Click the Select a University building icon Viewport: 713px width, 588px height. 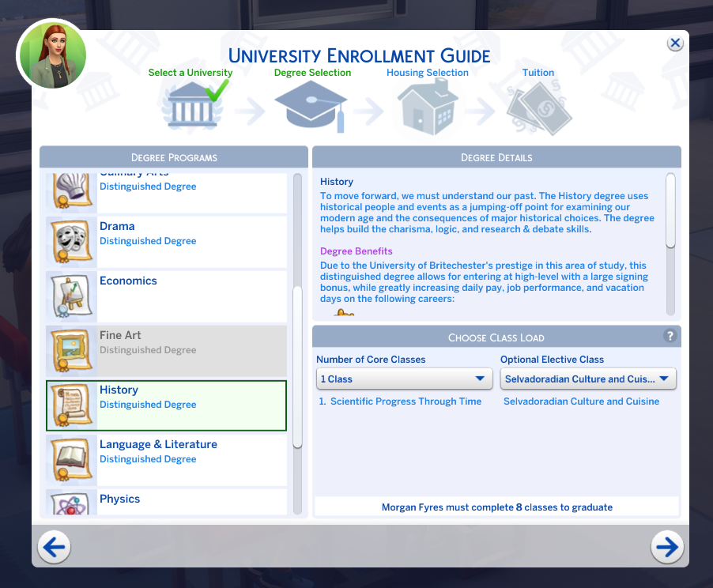pos(192,105)
